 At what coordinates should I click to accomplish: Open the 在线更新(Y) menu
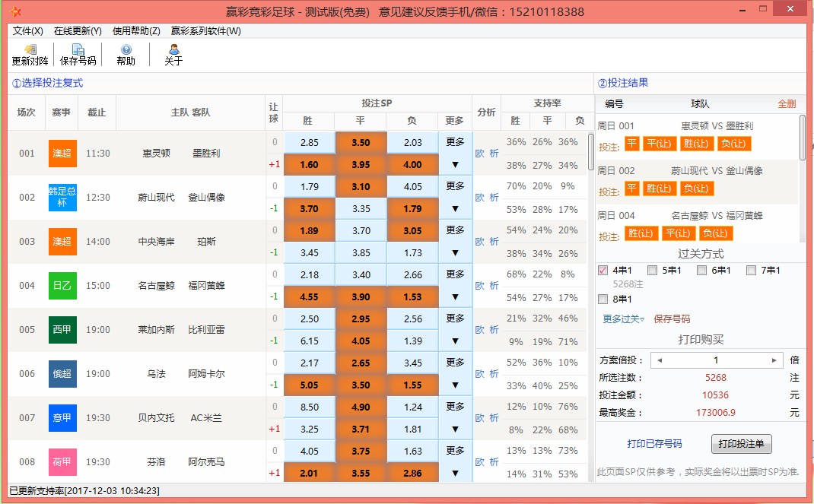pos(78,31)
